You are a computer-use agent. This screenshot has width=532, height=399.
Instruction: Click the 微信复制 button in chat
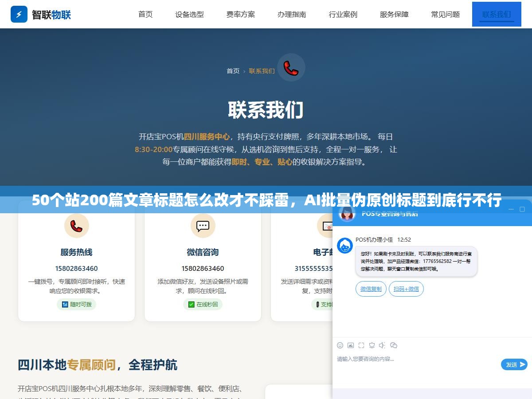pos(371,289)
